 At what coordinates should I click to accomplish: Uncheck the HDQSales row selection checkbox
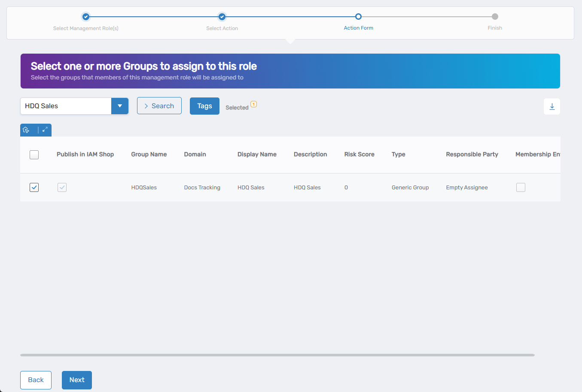pos(34,187)
